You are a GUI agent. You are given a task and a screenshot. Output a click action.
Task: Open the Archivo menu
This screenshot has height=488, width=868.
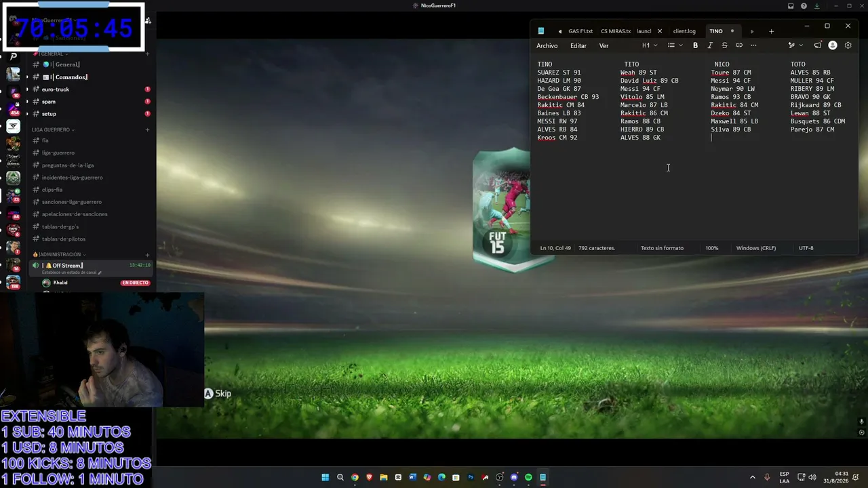[x=547, y=45]
